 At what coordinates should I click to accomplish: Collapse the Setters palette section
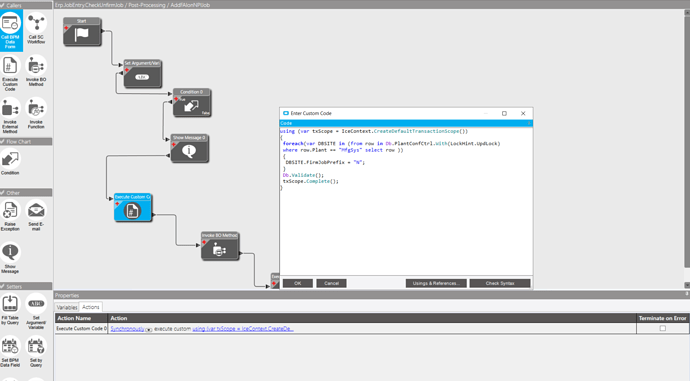click(3, 286)
